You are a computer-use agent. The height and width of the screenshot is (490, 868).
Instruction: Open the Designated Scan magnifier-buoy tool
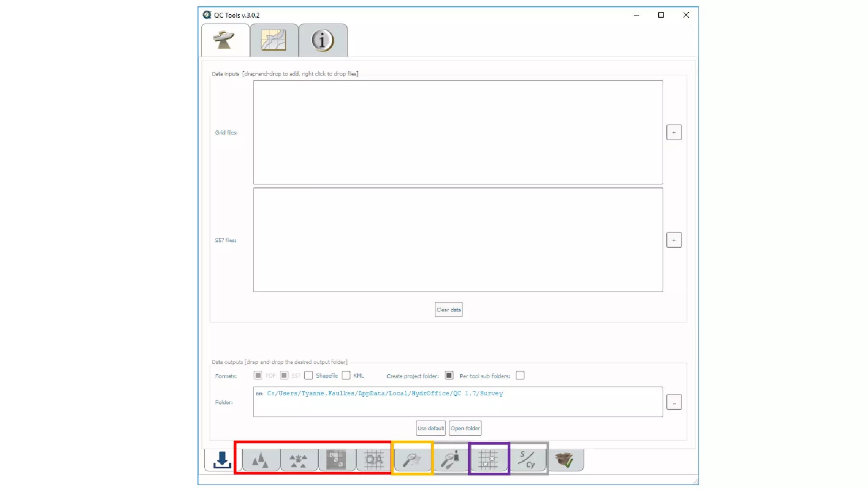pos(450,460)
